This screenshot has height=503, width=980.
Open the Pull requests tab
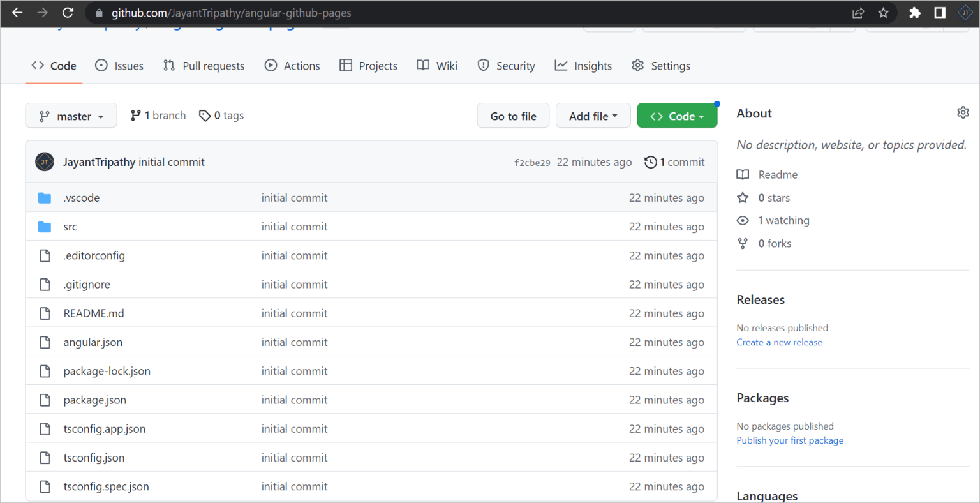coord(204,66)
